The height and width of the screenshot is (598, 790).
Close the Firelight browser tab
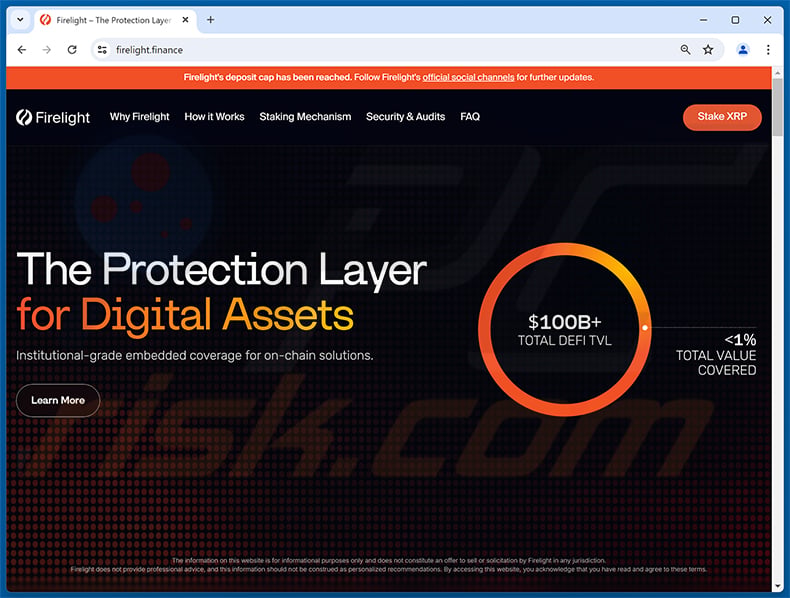185,20
